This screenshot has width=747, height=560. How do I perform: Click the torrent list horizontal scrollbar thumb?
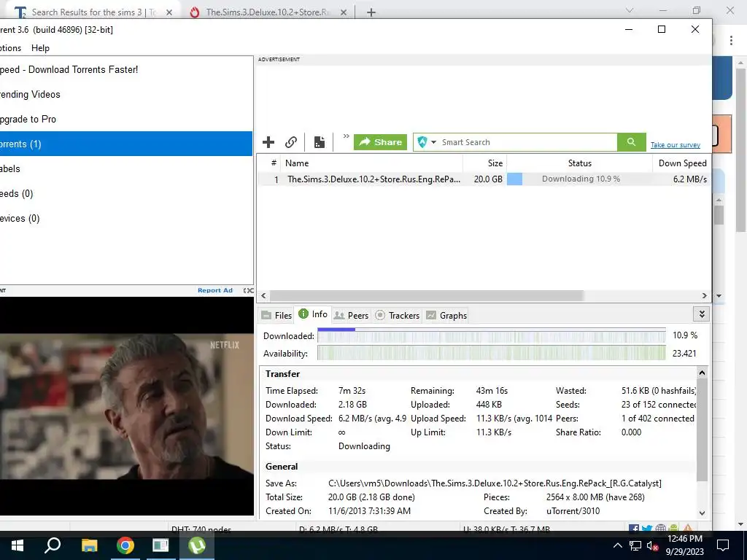click(426, 296)
